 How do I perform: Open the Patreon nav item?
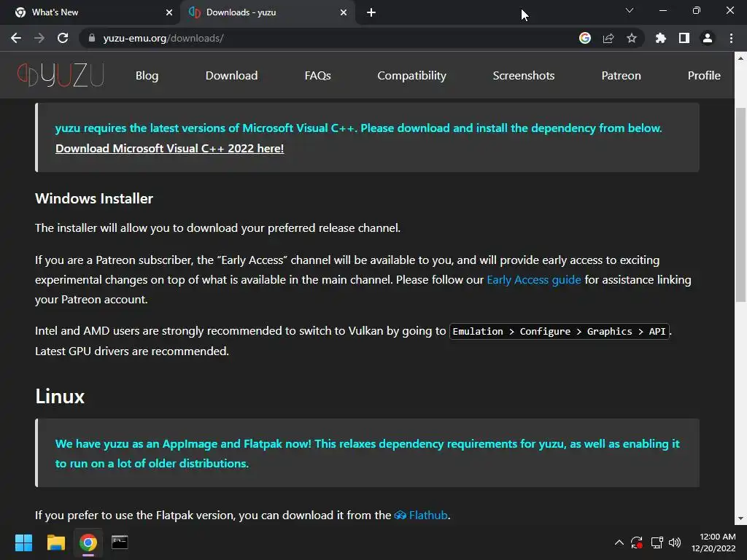pos(621,76)
